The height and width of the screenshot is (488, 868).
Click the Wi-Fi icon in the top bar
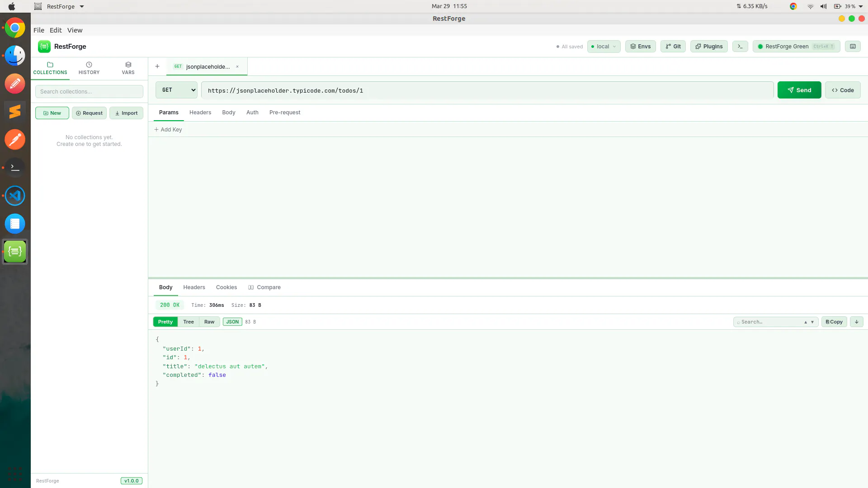[x=811, y=6]
